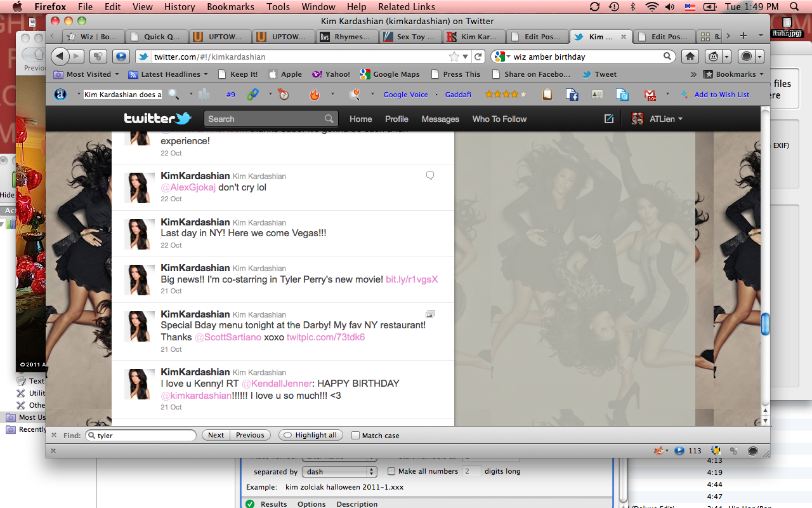
Task: Go to Who To Follow tab
Action: [499, 119]
